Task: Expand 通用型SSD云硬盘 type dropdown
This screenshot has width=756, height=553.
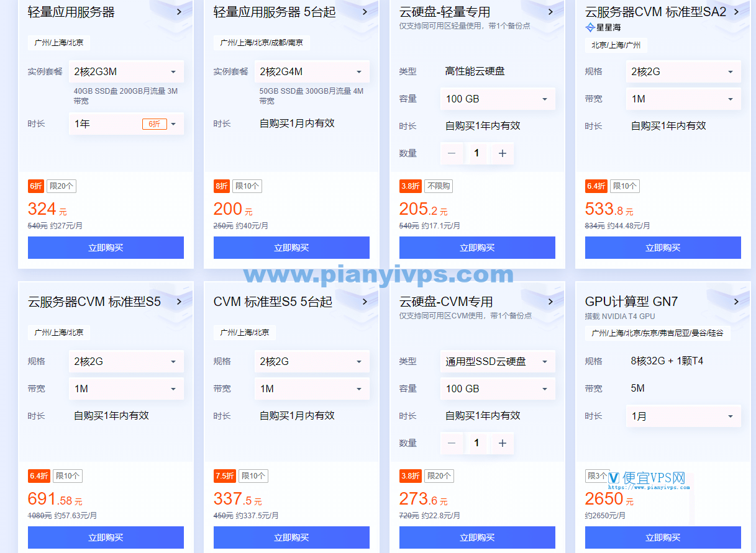Action: (x=498, y=361)
